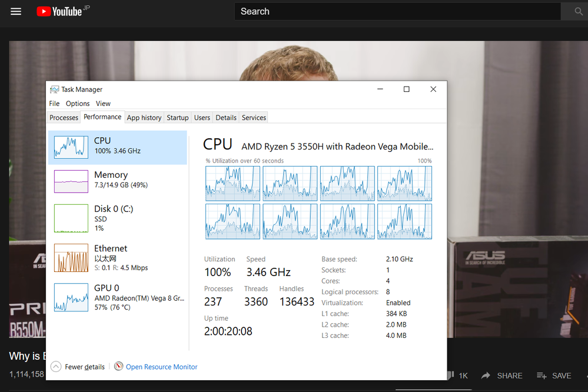
Task: Click the Resource Monitor gauge icon
Action: coord(118,366)
